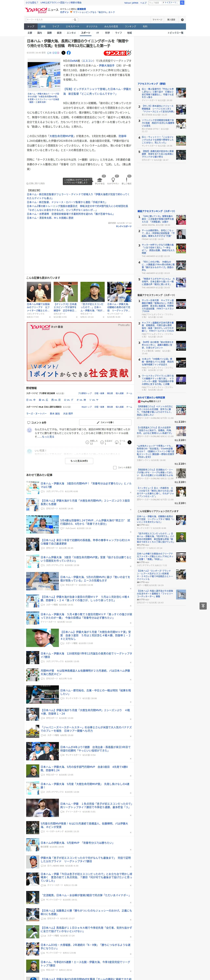The width and height of the screenshot is (210, 980).
Task: Click the もっと見る(8件) button
Action: (x=79, y=461)
